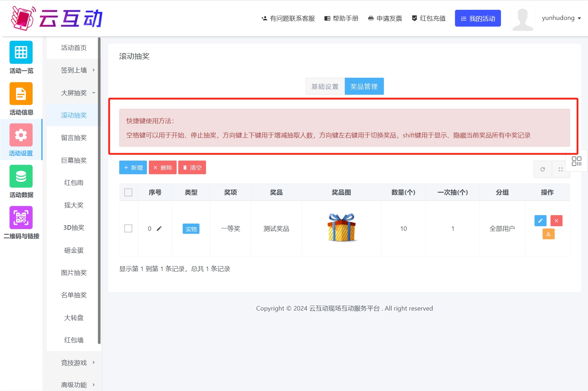Click the pencil icon next to 序号 0
The height and width of the screenshot is (391, 588).
pyautogui.click(x=159, y=228)
